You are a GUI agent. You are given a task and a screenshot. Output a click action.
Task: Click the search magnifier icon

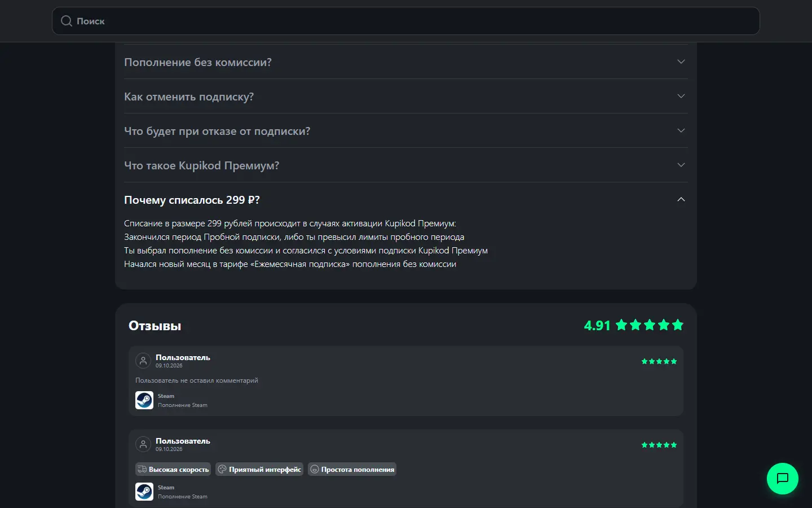pos(67,21)
